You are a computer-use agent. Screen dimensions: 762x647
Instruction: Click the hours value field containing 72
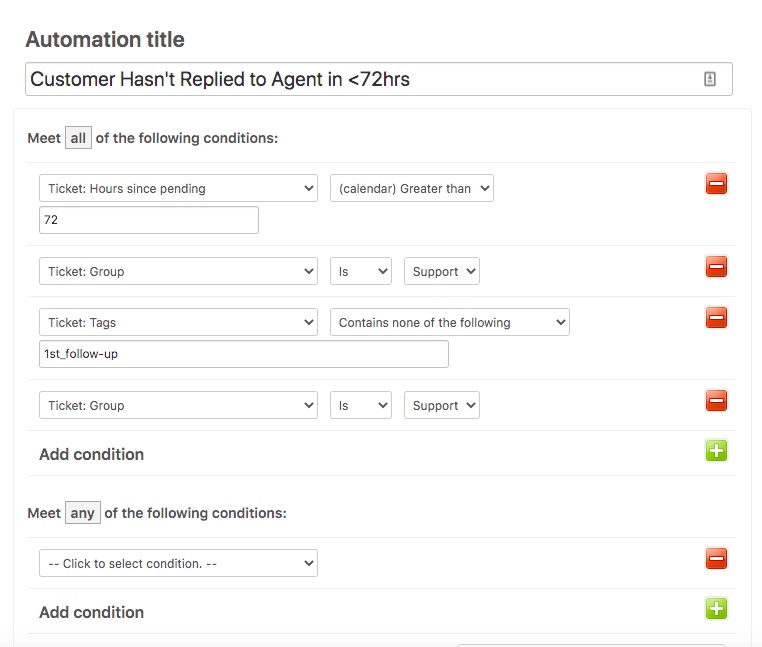coord(148,220)
